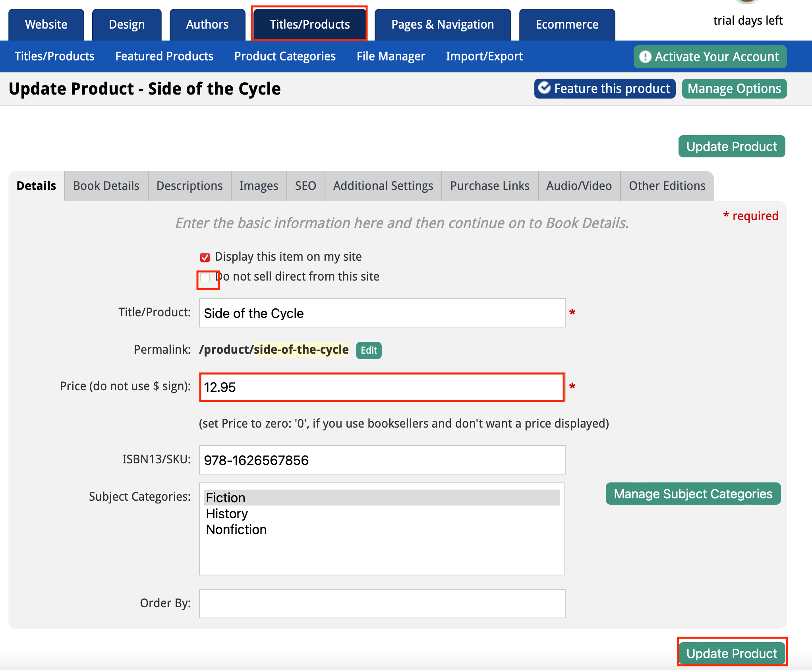Click Manage Subject Categories button

click(693, 494)
